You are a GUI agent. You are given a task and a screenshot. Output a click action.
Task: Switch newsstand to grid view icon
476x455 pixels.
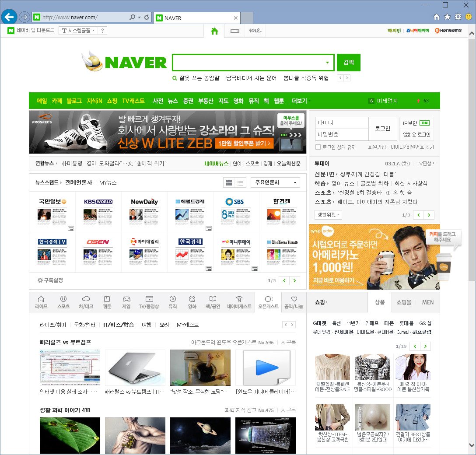(229, 182)
